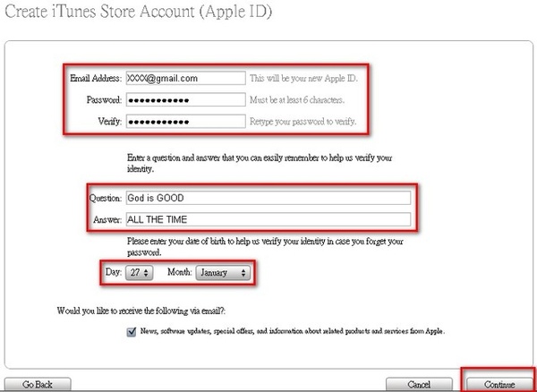
Task: Open the Day dropdown showing 27
Action: 139,272
